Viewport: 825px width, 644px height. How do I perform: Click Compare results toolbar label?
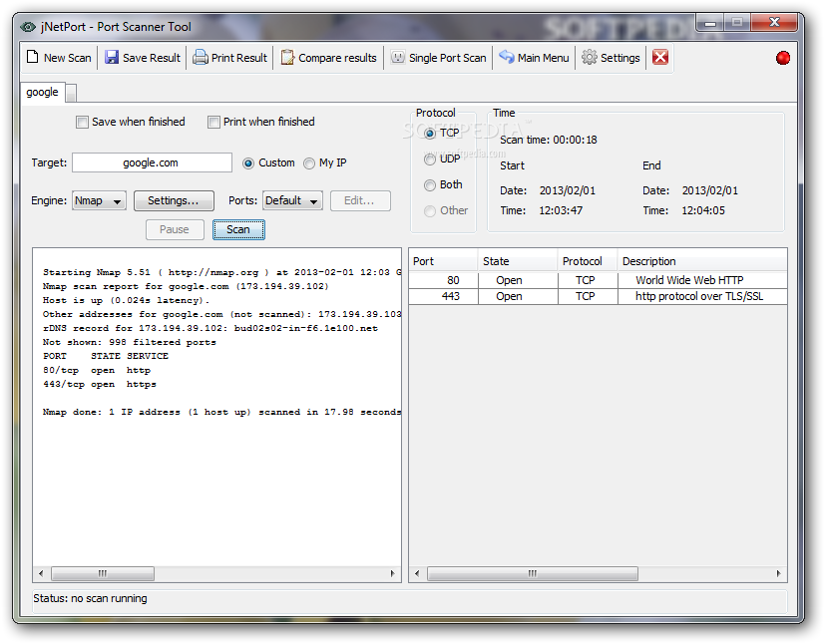(337, 58)
